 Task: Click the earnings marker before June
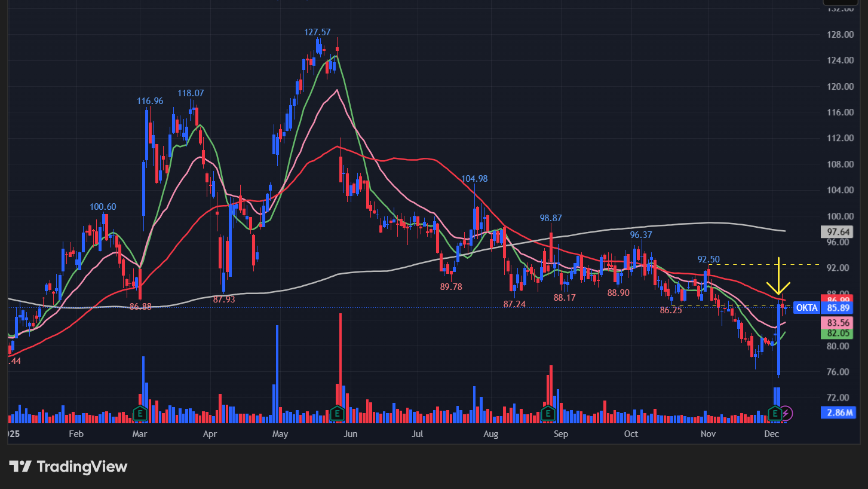337,412
